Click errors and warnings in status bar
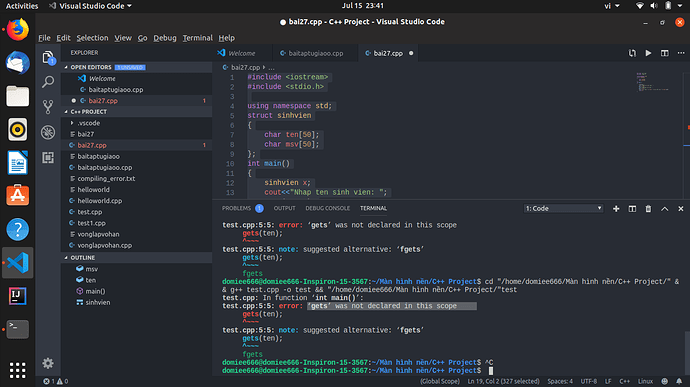This screenshot has width=690, height=387. click(x=55, y=381)
